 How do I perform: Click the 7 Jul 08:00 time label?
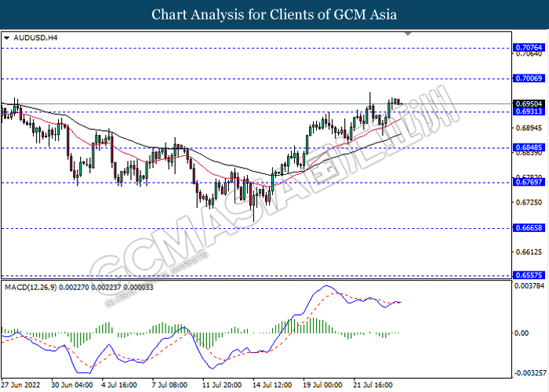pyautogui.click(x=169, y=385)
